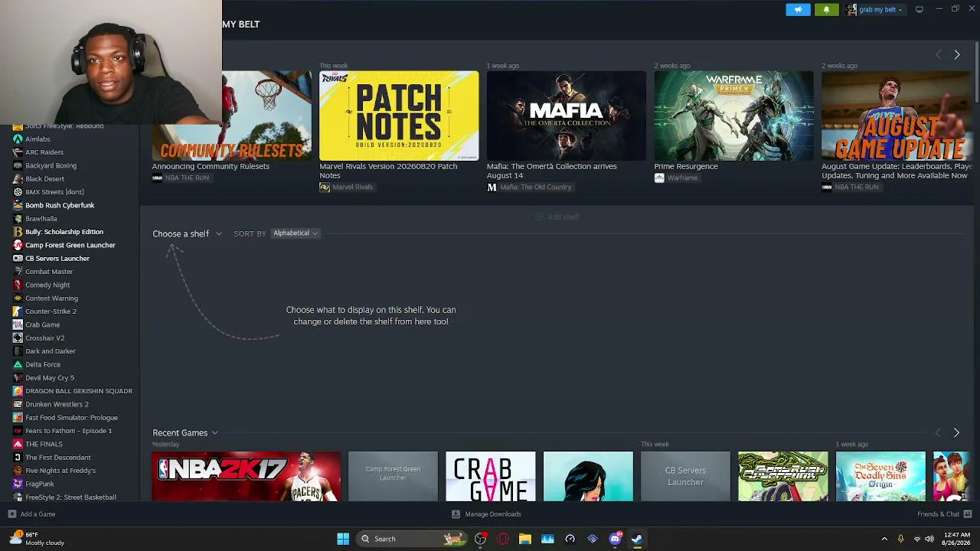The image size is (980, 551).
Task: Advance the Recent Games shelf to the right
Action: [956, 433]
